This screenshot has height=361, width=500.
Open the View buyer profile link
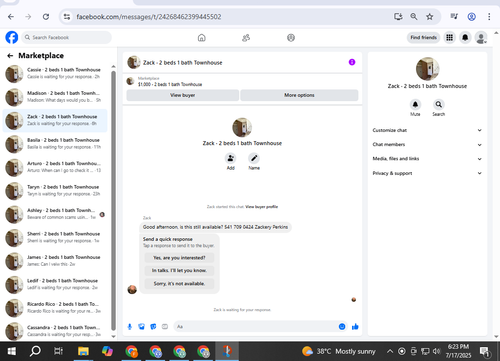(x=261, y=207)
